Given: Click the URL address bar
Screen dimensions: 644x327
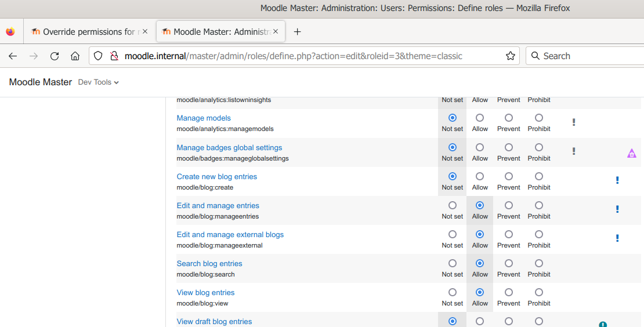Looking at the screenshot, I should [304, 56].
